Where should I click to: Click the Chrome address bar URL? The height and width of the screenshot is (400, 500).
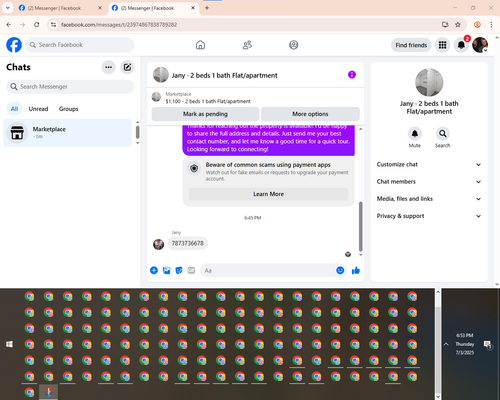coord(119,25)
